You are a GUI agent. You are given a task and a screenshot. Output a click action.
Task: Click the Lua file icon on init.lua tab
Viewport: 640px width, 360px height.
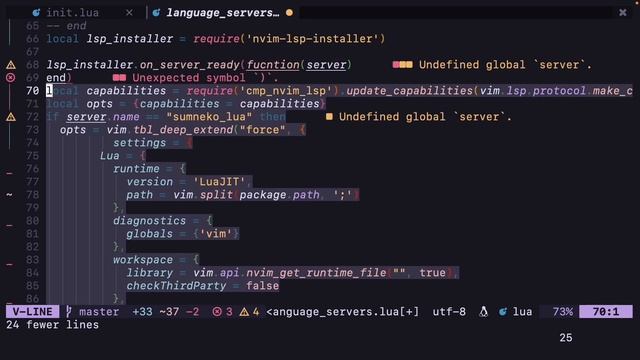(x=36, y=13)
